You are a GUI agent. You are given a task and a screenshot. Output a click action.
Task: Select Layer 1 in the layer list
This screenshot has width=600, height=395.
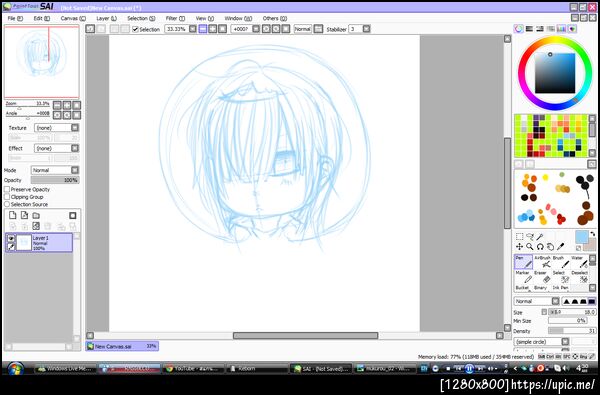tap(39, 243)
